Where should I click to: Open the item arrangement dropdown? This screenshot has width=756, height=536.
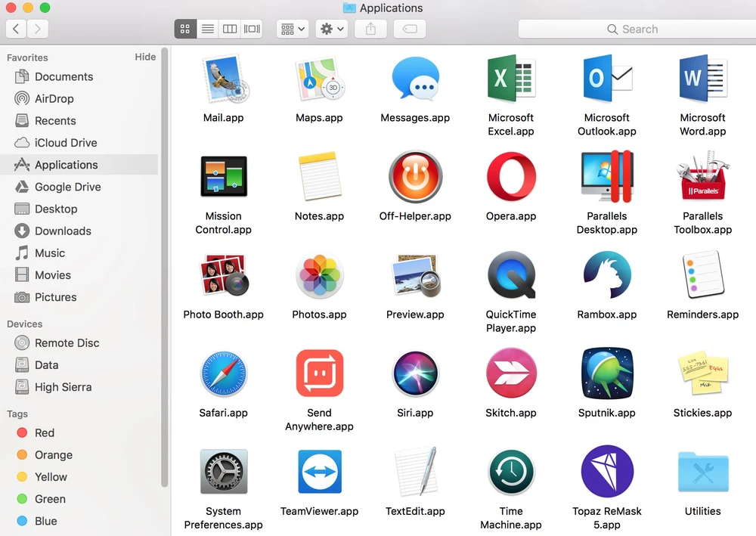tap(293, 29)
